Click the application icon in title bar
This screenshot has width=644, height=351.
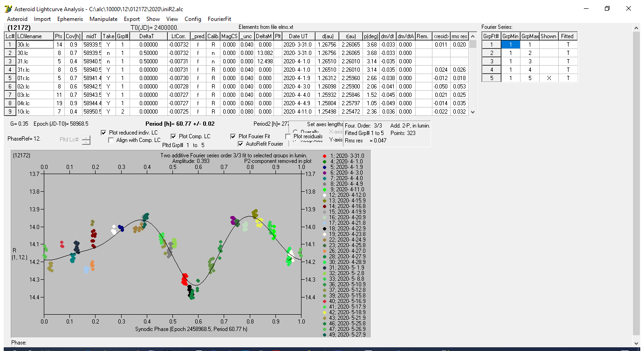point(8,9)
